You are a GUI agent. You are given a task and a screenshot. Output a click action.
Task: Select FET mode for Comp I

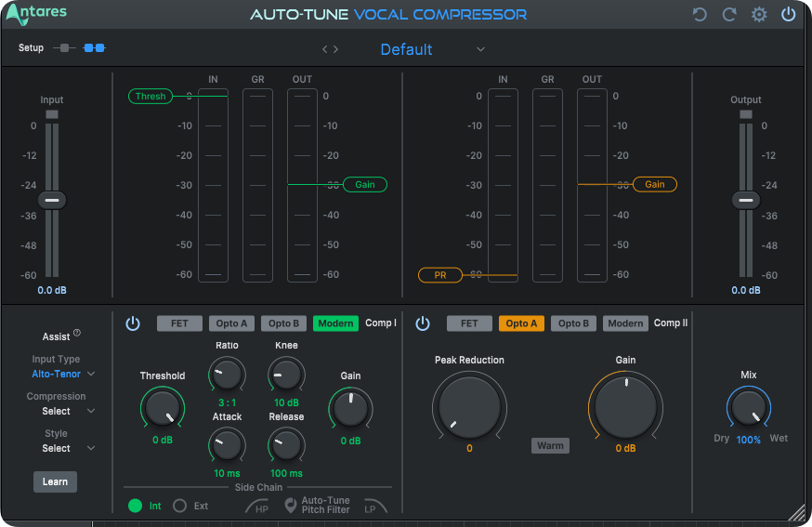pos(179,323)
